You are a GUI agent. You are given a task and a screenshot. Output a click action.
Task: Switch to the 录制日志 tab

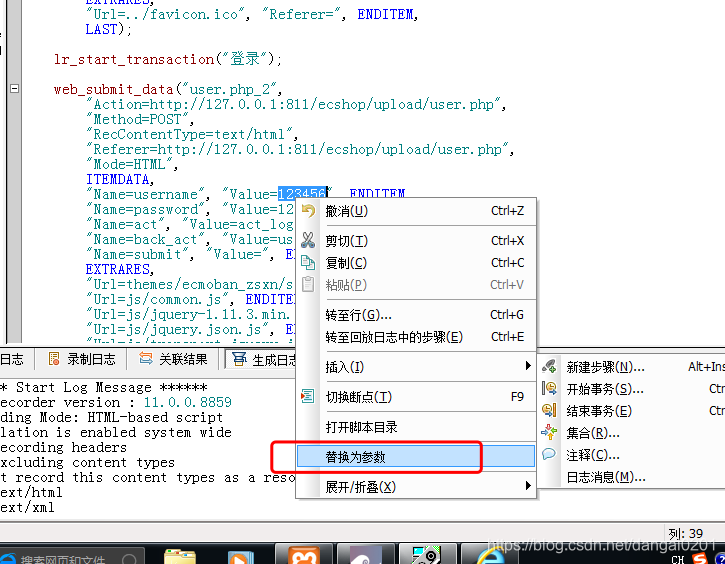[x=82, y=359]
